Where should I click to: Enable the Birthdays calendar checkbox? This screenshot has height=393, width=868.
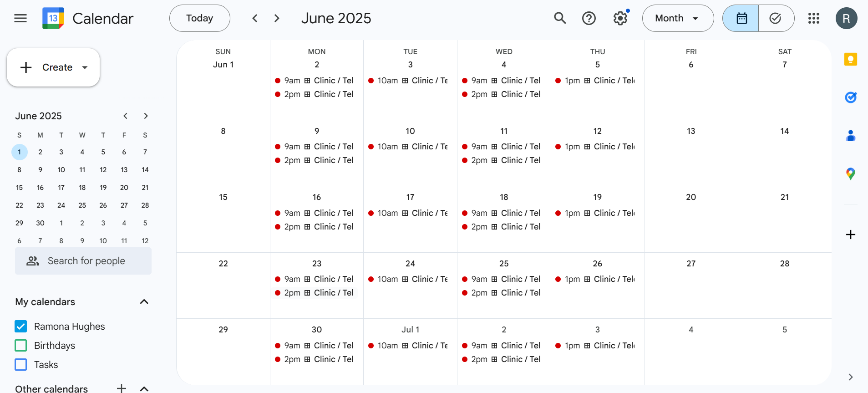(21, 346)
